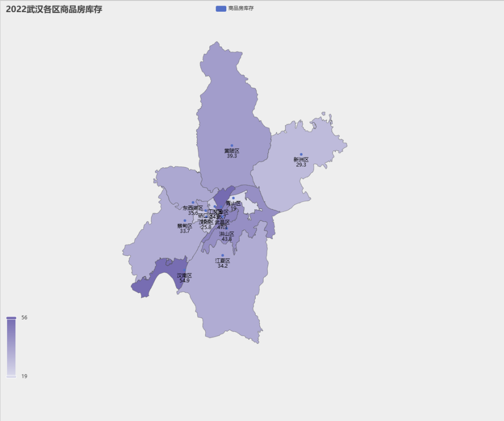Click the 35.6 value under 东西湖区
Screen dimensions: 504x421
[x=193, y=213]
